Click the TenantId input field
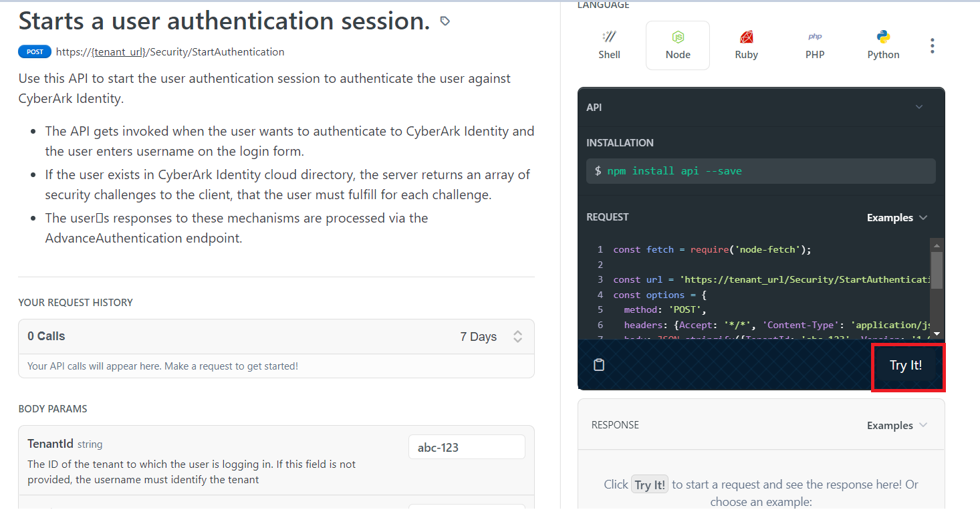This screenshot has height=532, width=980. [x=466, y=447]
